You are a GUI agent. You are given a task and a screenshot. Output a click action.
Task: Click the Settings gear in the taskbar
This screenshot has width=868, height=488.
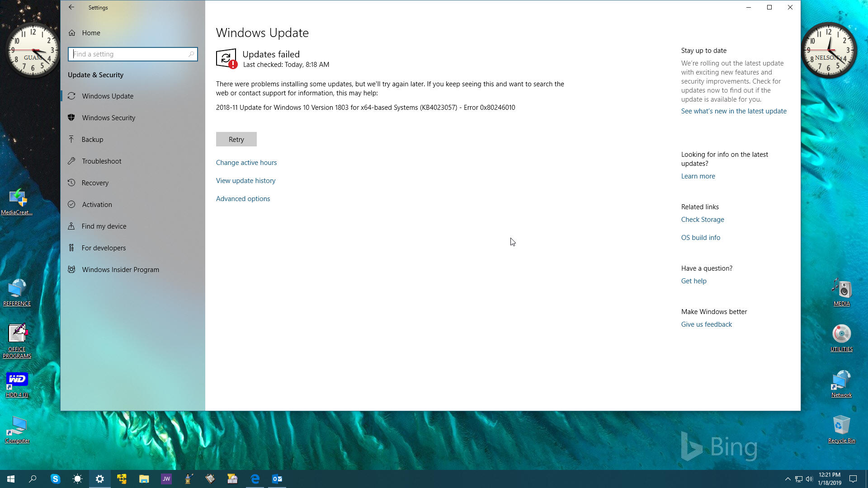[x=99, y=479]
